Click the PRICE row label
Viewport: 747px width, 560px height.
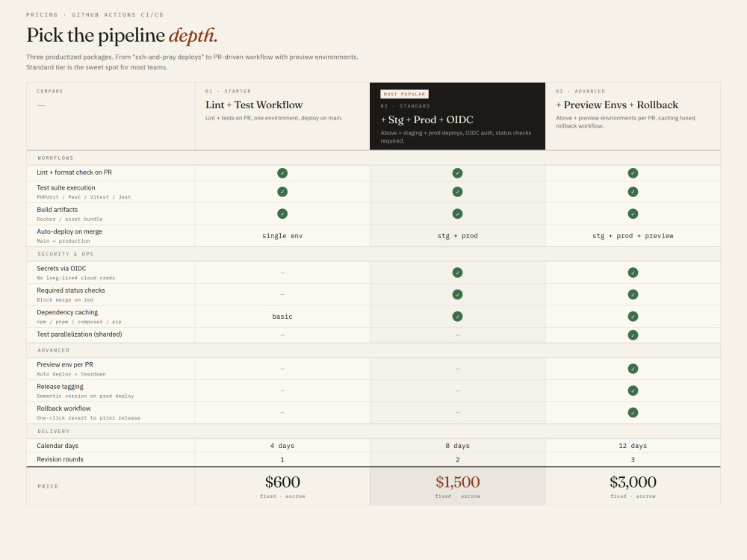(48, 486)
